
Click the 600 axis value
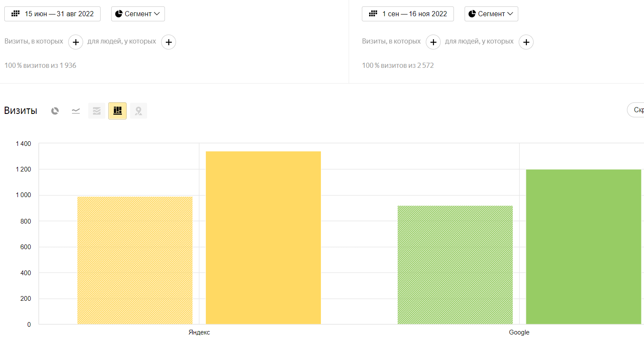(26, 247)
